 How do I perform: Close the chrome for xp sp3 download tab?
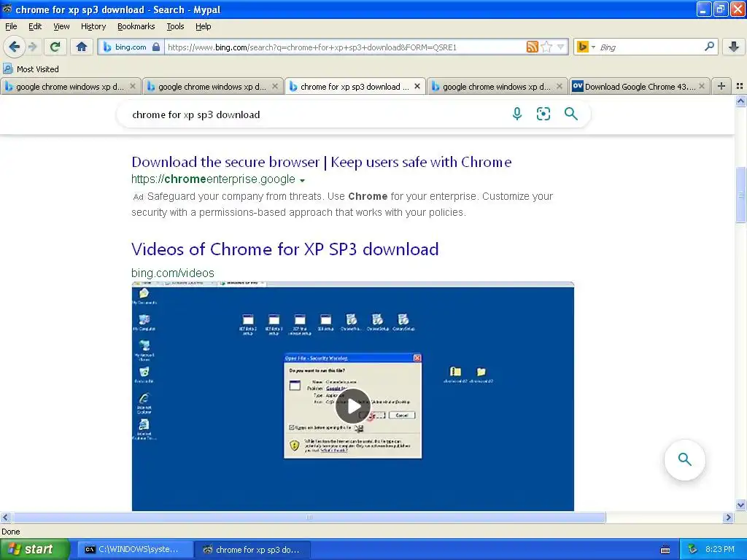[417, 86]
